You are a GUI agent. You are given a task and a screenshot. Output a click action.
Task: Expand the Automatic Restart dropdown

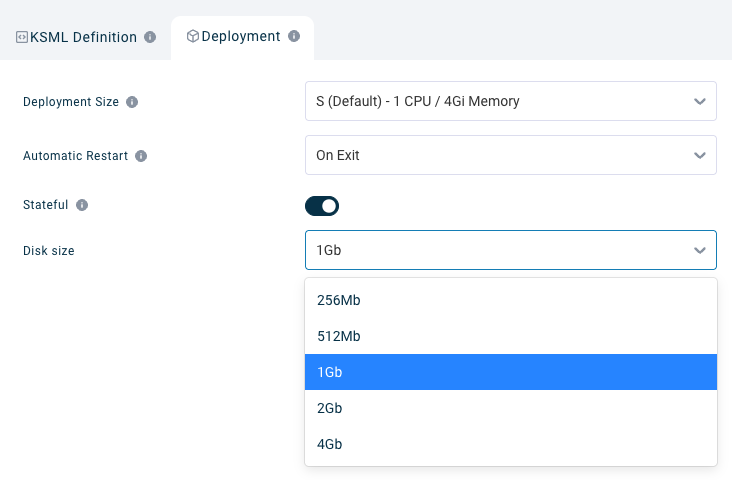[510, 155]
